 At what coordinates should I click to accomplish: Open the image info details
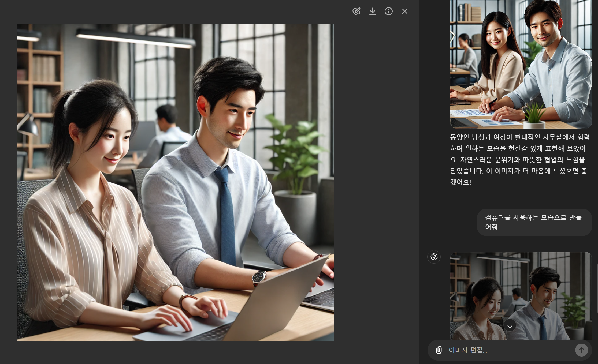(388, 11)
